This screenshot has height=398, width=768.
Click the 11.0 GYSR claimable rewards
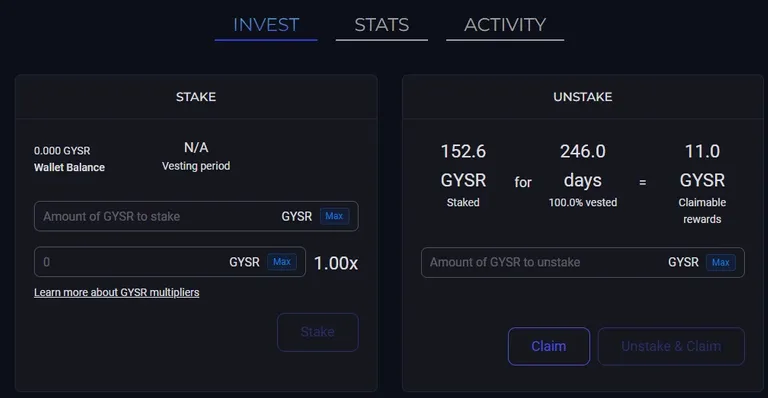click(702, 166)
